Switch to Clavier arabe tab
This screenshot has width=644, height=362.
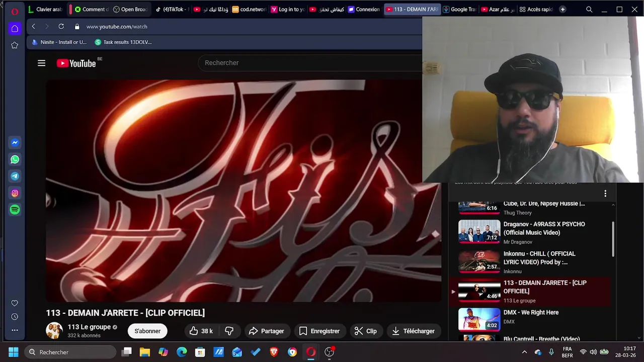click(x=45, y=9)
